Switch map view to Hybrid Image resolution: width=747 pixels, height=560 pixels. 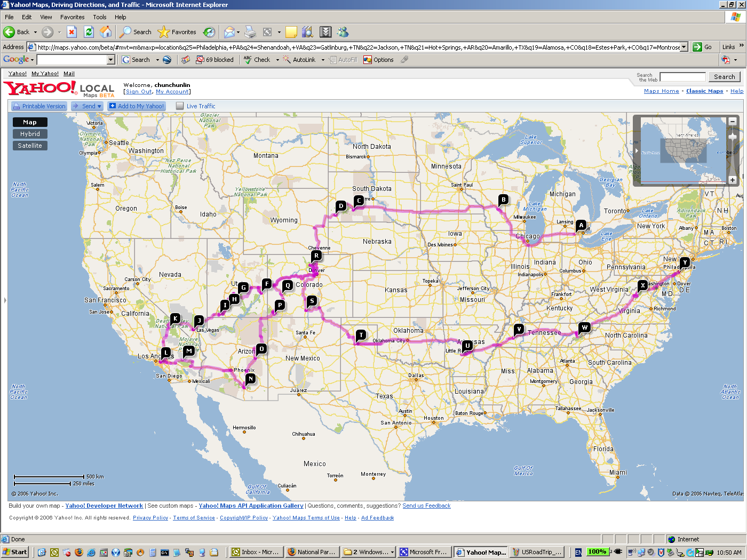pyautogui.click(x=30, y=134)
